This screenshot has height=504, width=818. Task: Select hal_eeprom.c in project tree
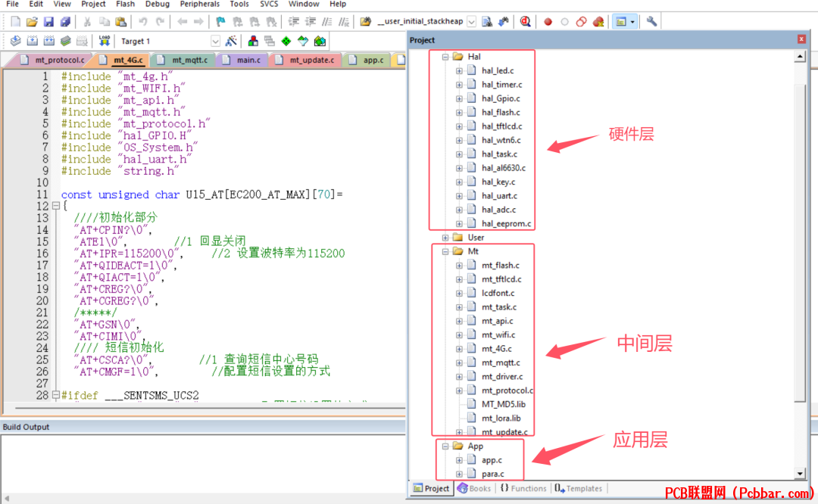506,223
